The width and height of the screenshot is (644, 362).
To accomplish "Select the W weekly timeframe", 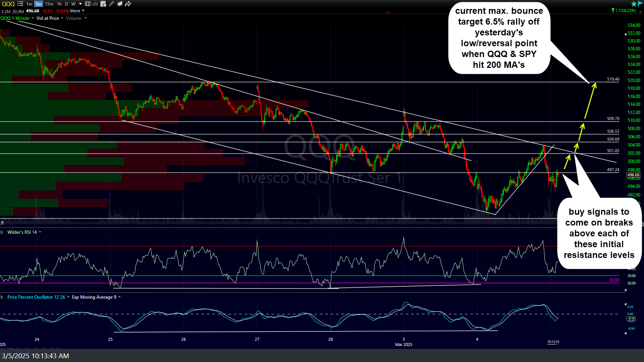I will (74, 4).
